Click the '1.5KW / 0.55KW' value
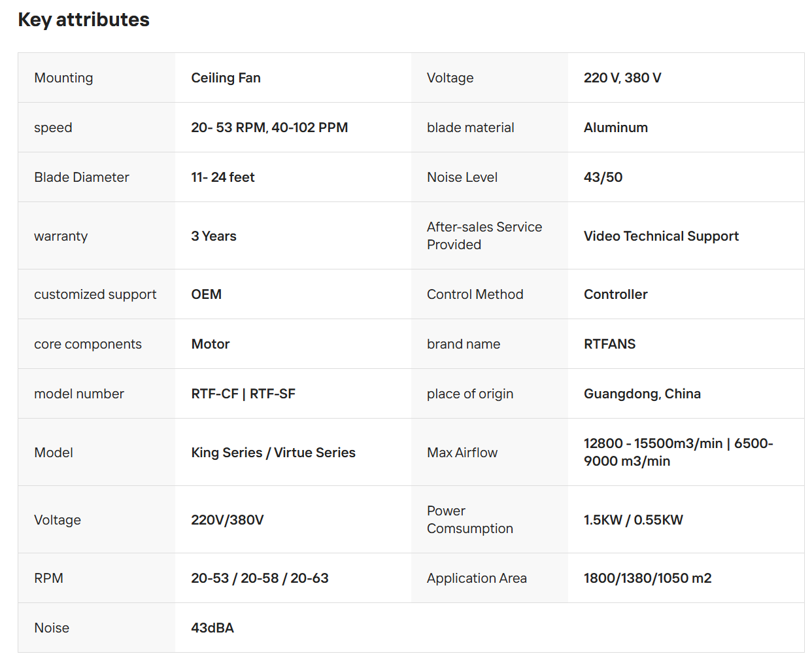This screenshot has width=812, height=658. click(634, 520)
